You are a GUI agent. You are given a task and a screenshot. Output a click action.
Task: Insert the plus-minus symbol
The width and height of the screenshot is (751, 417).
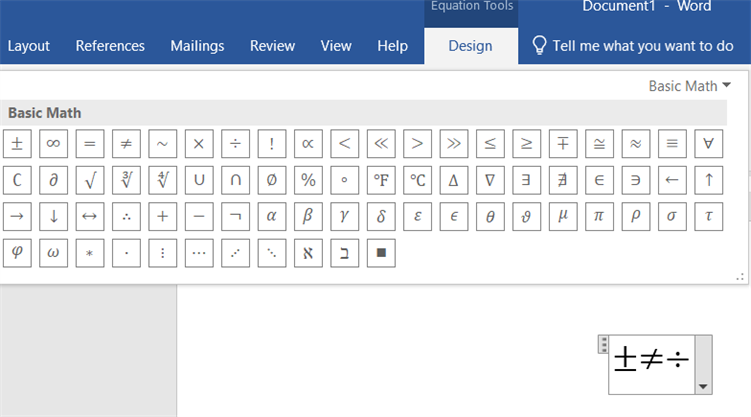[x=17, y=144]
